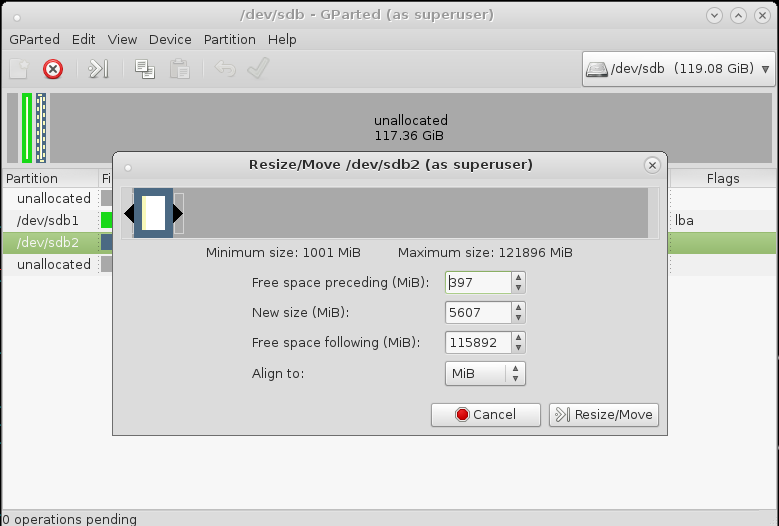Screen dimensions: 779x526
Task: Click the left resize handle arrow in dialog
Action: click(x=129, y=214)
